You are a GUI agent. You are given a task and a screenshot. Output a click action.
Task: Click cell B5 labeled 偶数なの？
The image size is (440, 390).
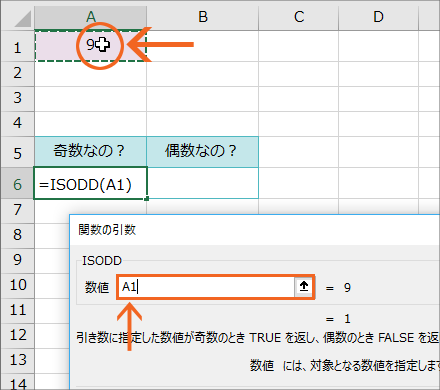coord(202,152)
